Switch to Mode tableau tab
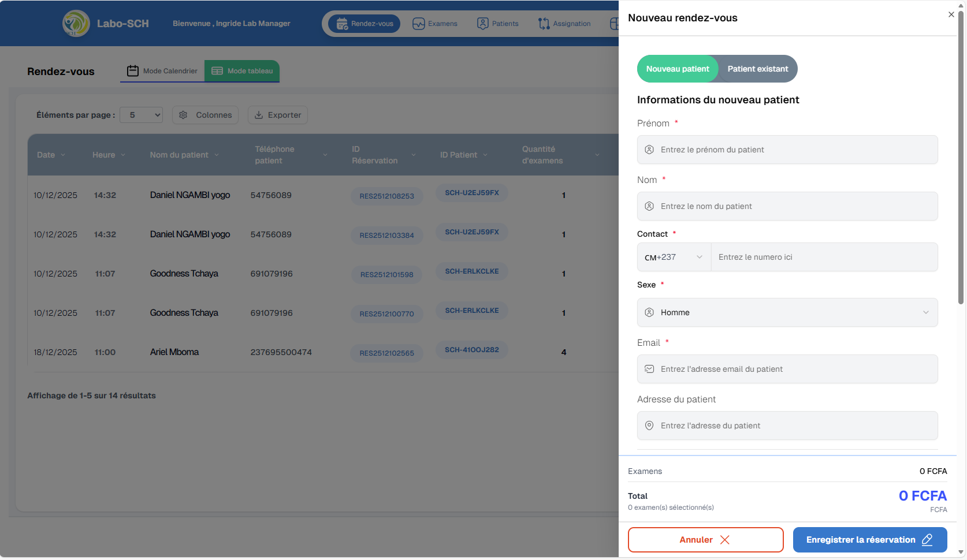Screen dimensions: 967x560 (x=242, y=71)
